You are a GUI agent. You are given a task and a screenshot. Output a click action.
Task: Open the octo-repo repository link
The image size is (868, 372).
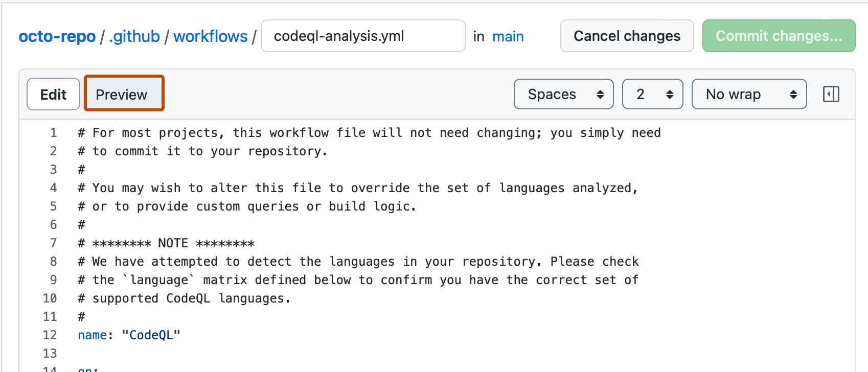point(57,36)
